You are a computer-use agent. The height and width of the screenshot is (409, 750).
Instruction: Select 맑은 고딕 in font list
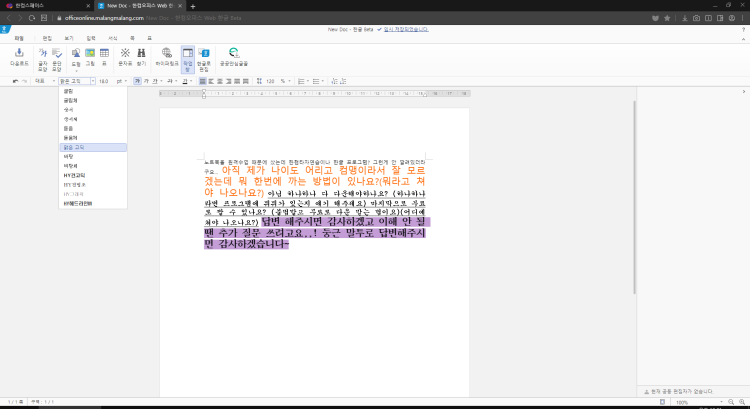(x=73, y=147)
